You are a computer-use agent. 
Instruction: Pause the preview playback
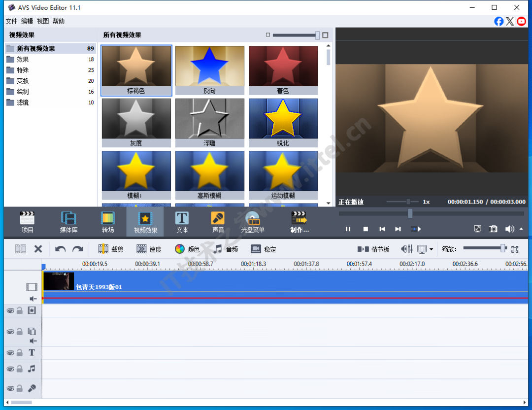click(348, 229)
